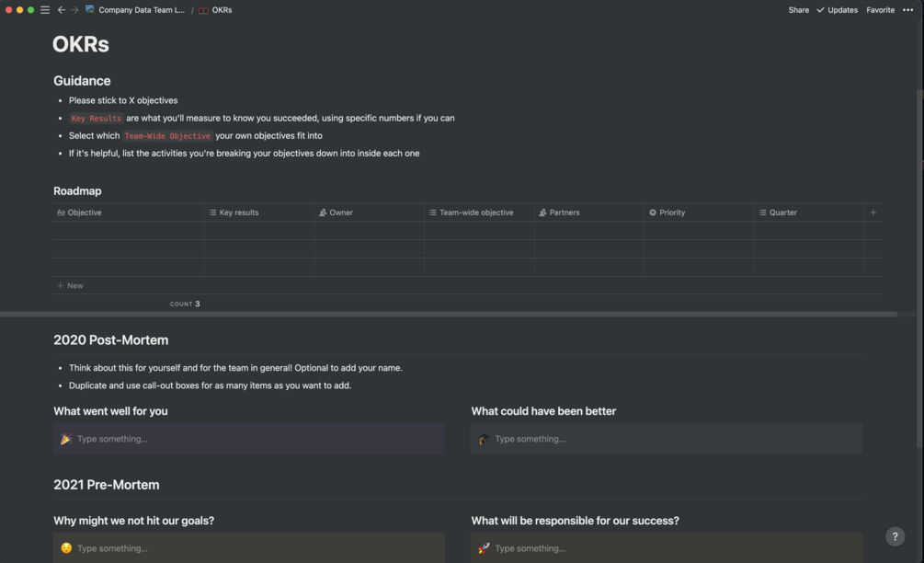Screen dimensions: 924x563
Task: Go back with the left arrow
Action: point(61,10)
